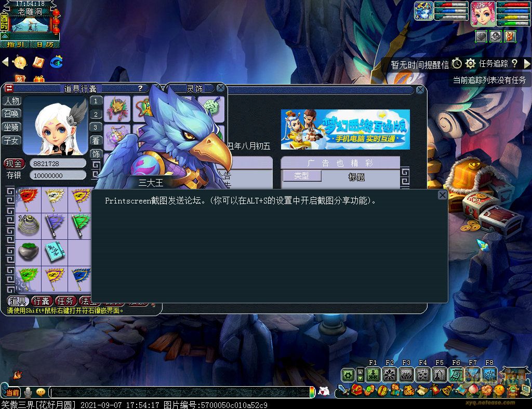Open the sword attack icon in bottom bar
The height and width of the screenshot is (409, 532).
[x=344, y=391]
